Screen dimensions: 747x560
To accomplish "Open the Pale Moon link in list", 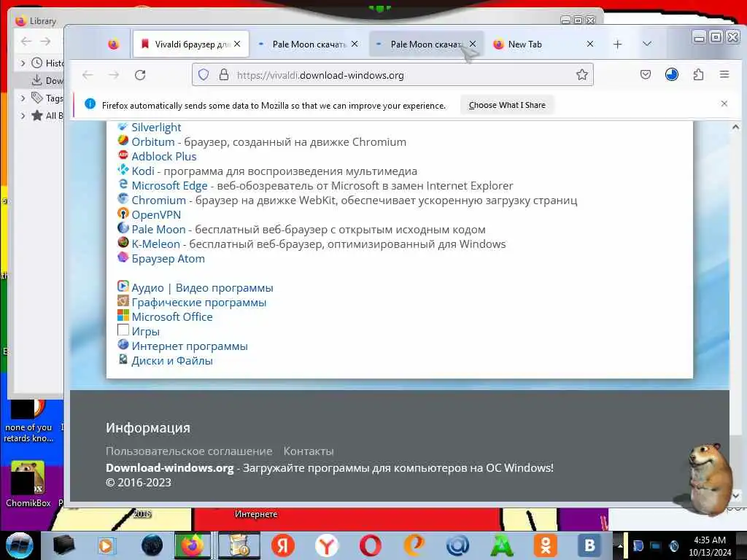I will tap(158, 230).
